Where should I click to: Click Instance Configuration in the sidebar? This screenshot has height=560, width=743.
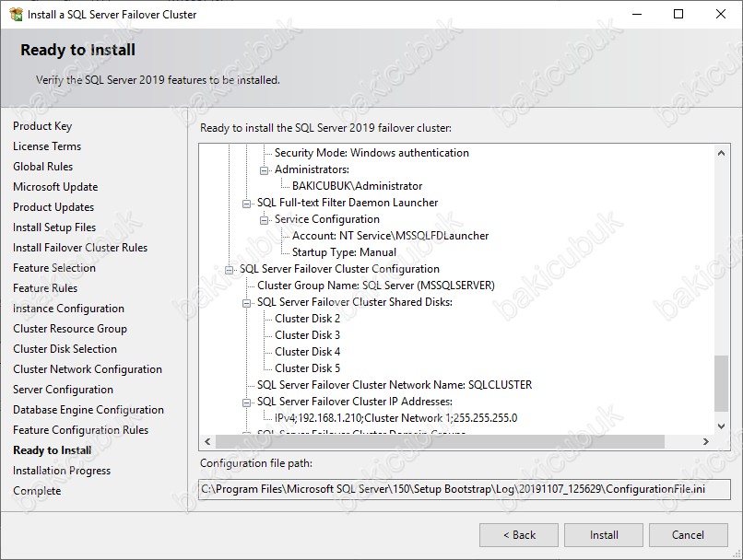pos(69,309)
